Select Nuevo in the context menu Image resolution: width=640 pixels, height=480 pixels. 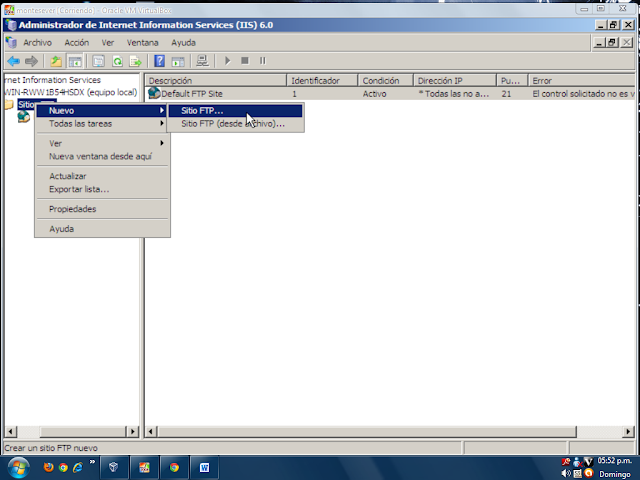(x=101, y=111)
